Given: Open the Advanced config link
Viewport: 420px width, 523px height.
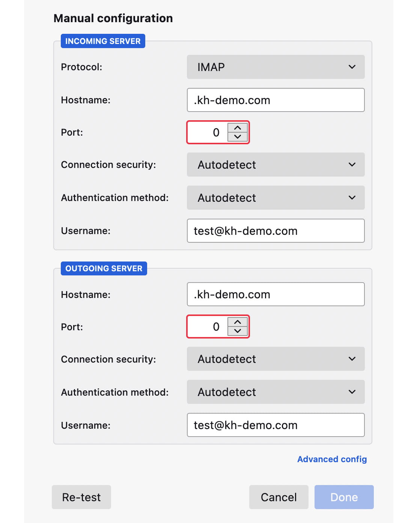Looking at the screenshot, I should [332, 459].
